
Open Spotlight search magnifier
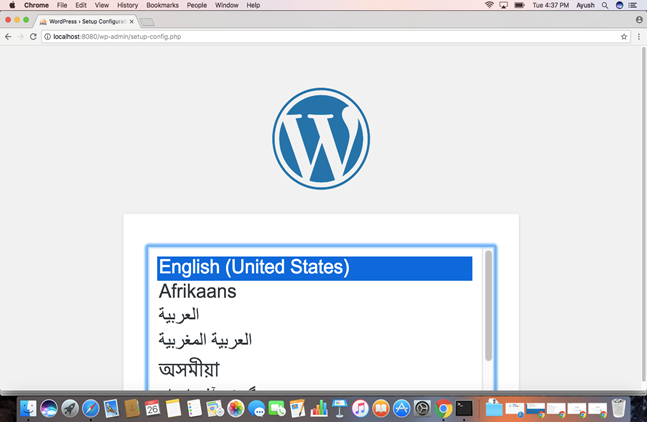[605, 5]
